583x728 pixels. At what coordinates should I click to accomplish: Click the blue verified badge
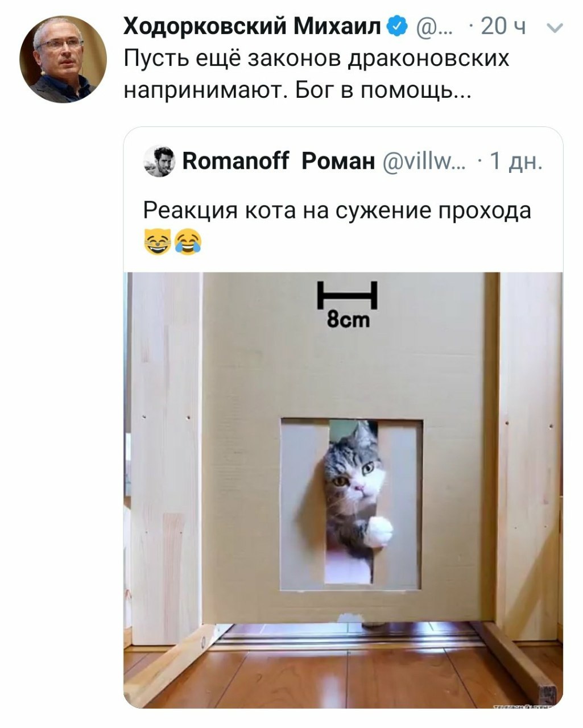pyautogui.click(x=398, y=26)
